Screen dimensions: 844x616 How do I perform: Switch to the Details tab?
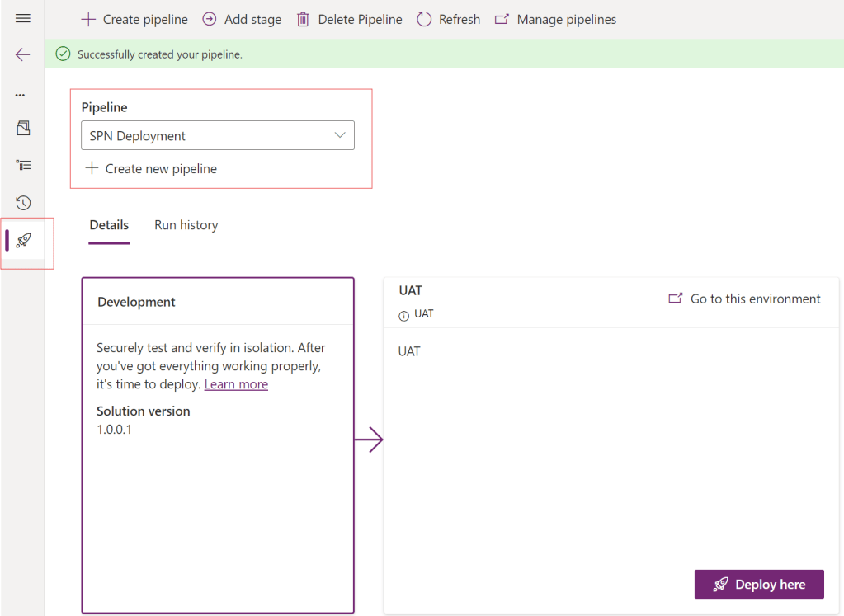tap(109, 225)
